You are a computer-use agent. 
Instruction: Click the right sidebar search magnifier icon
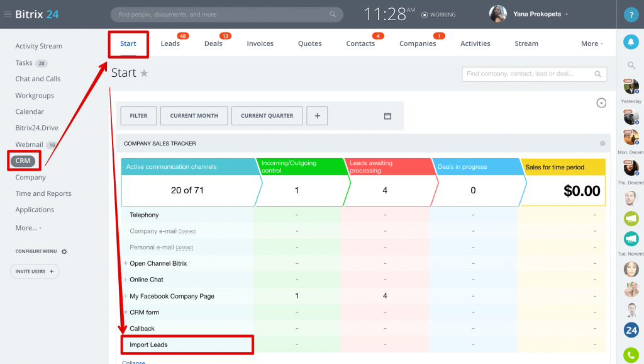click(x=631, y=65)
